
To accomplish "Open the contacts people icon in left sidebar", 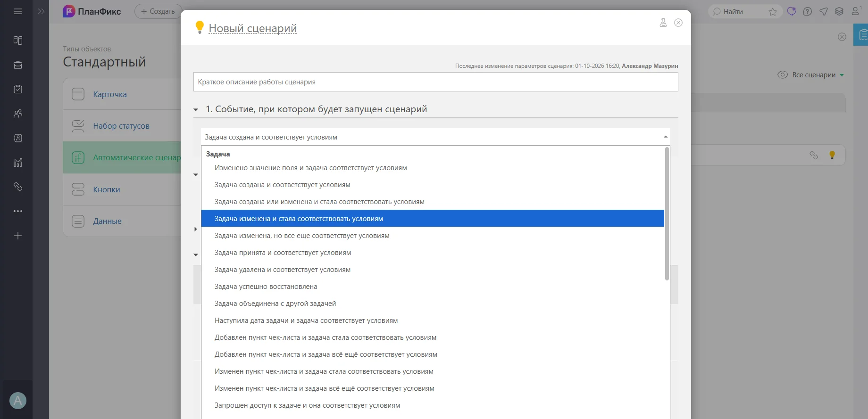I will (x=18, y=114).
